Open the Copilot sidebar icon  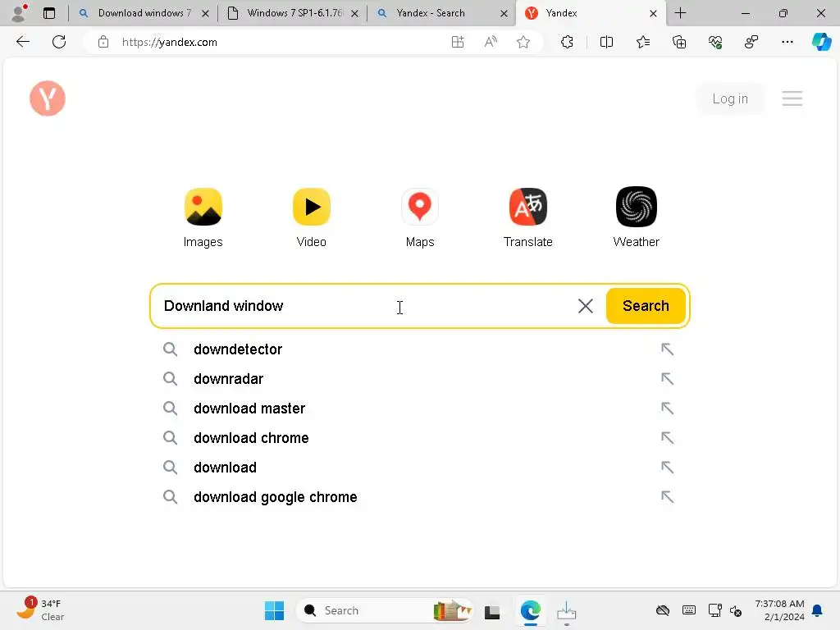point(821,42)
